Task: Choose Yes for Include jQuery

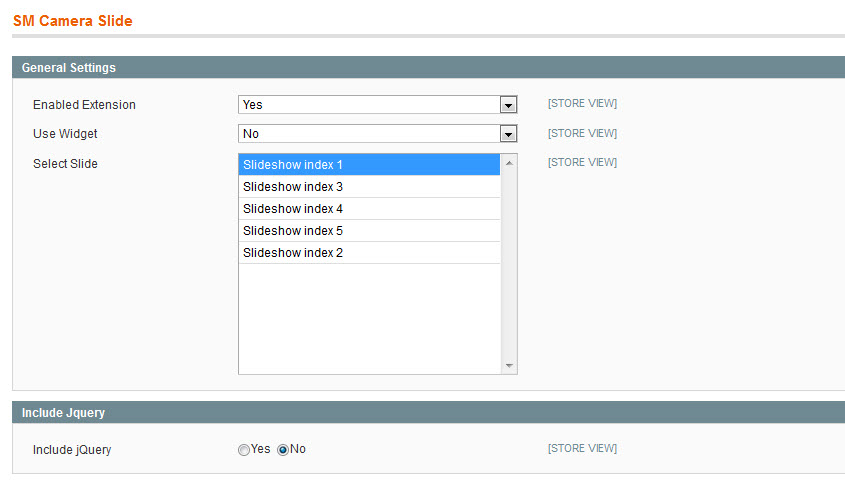Action: coord(244,450)
